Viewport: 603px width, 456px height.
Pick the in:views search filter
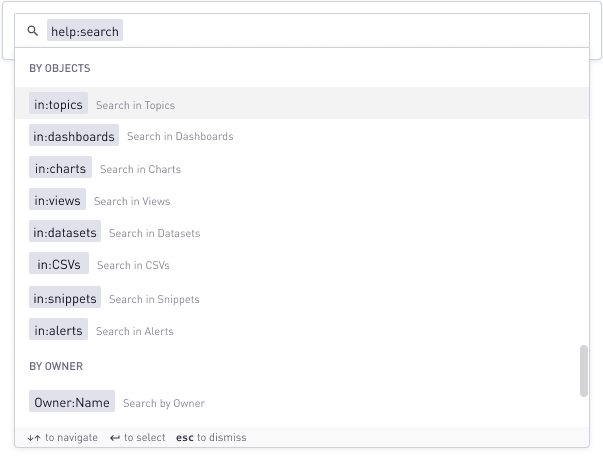57,199
